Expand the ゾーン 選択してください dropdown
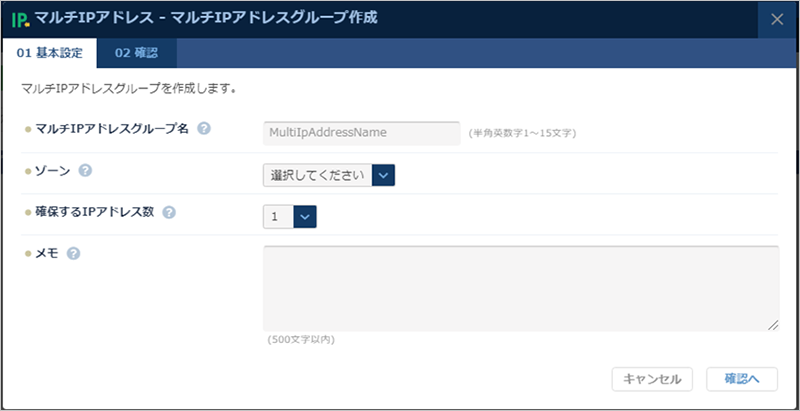The width and height of the screenshot is (800, 411). pyautogui.click(x=330, y=175)
